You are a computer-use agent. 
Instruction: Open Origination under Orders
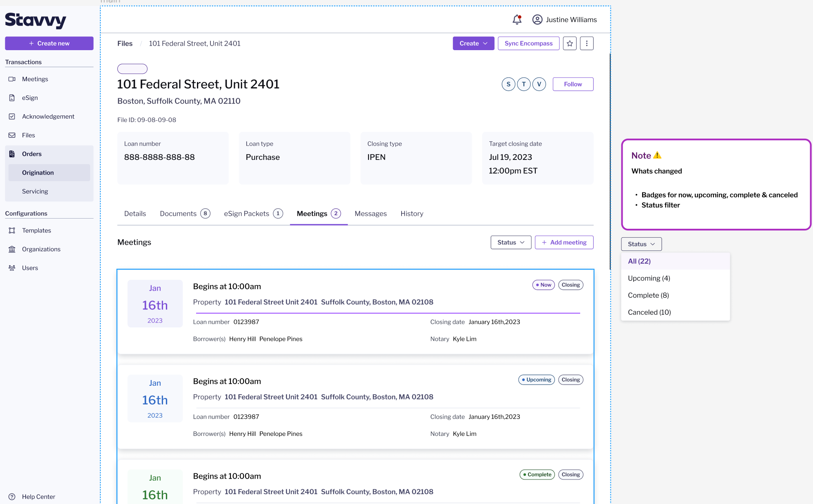click(x=49, y=173)
